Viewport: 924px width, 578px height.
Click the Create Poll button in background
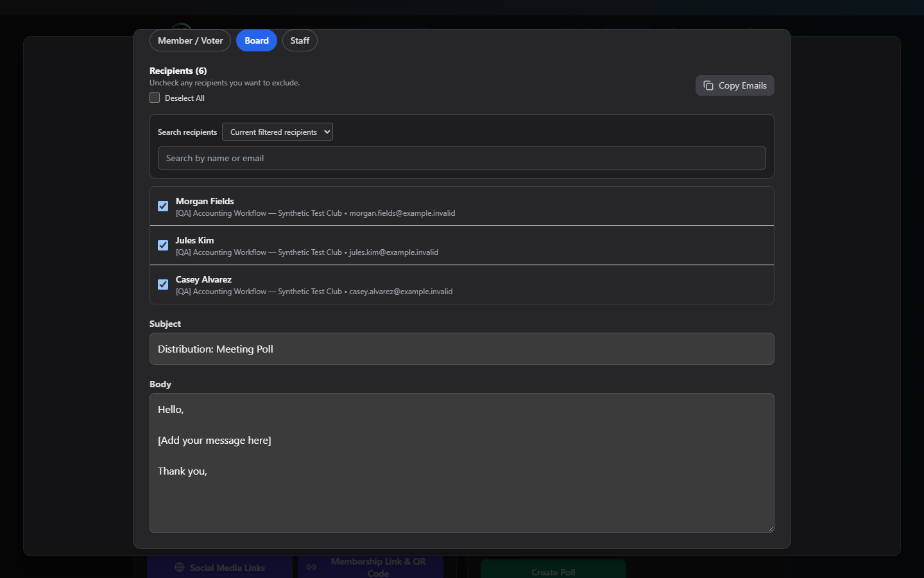coord(553,569)
